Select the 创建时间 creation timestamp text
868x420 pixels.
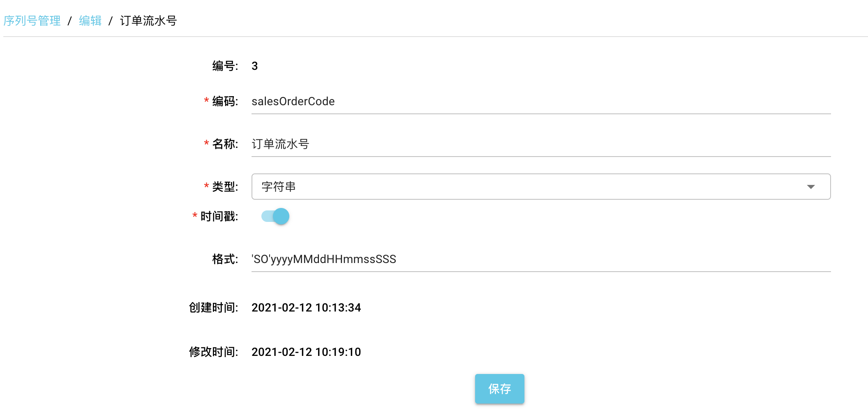coord(307,307)
